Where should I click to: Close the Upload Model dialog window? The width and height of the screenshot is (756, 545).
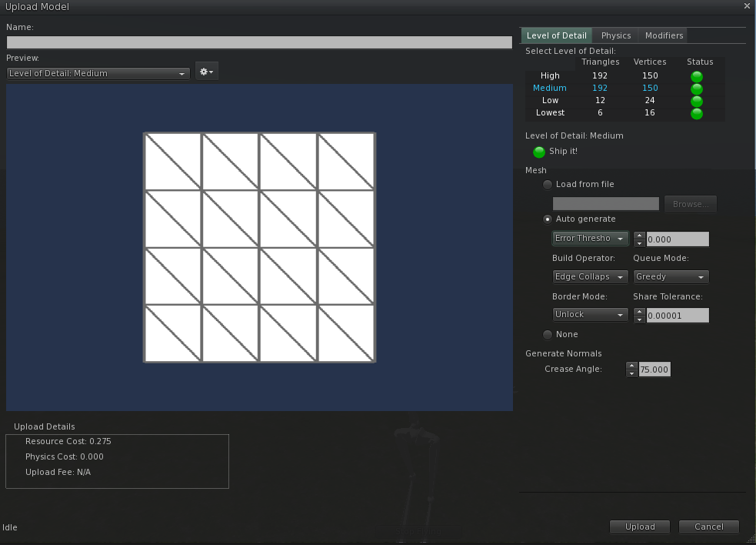(747, 6)
